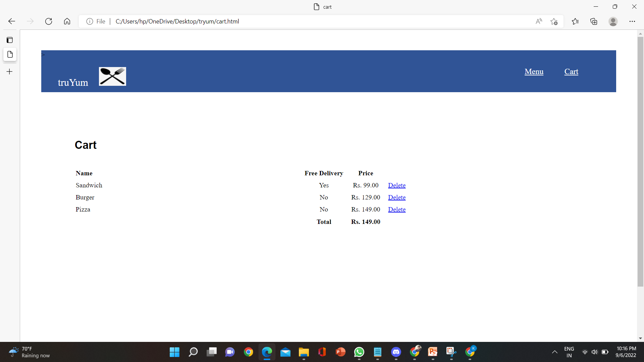Select the cart tab in sidebar
This screenshot has width=644, height=362.
click(10, 54)
